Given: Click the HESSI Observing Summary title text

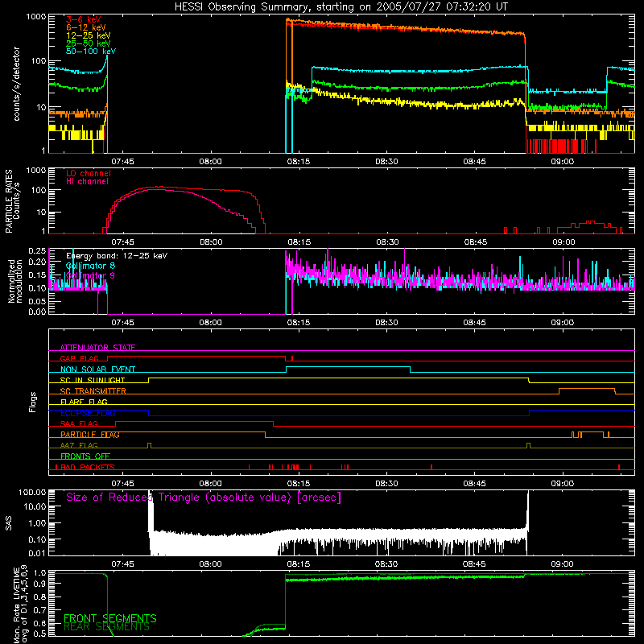Looking at the screenshot, I should tap(341, 6).
